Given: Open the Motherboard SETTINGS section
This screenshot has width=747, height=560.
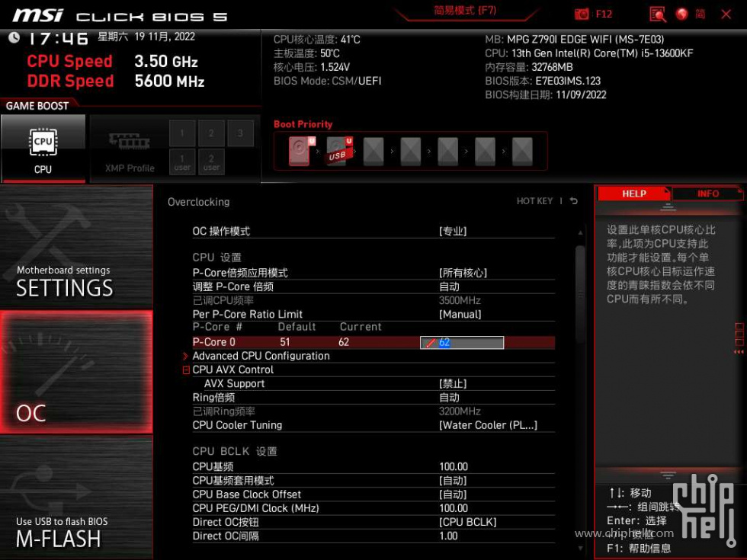Looking at the screenshot, I should [76, 246].
